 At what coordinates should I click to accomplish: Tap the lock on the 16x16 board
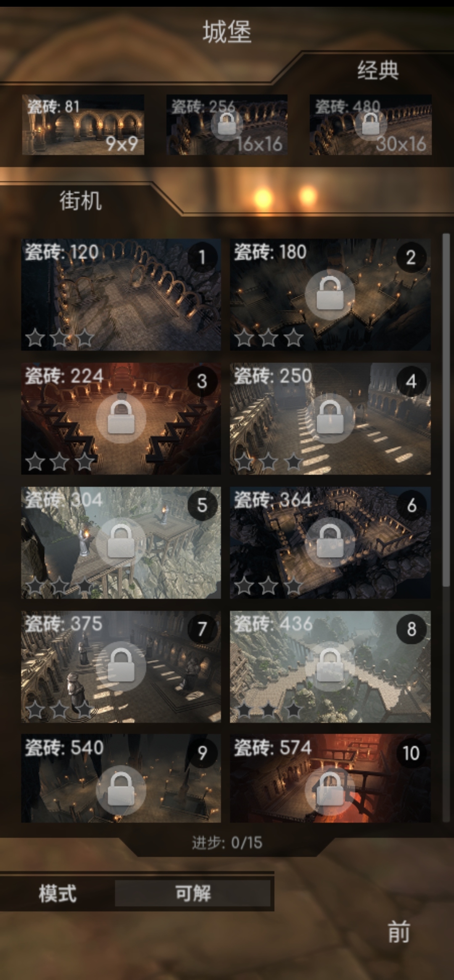click(x=227, y=124)
